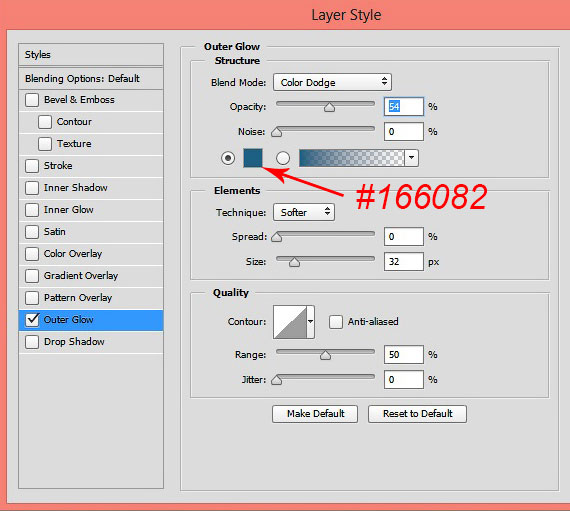The height and width of the screenshot is (511, 570).
Task: Enable the Drop Shadow checkbox
Action: click(x=32, y=342)
